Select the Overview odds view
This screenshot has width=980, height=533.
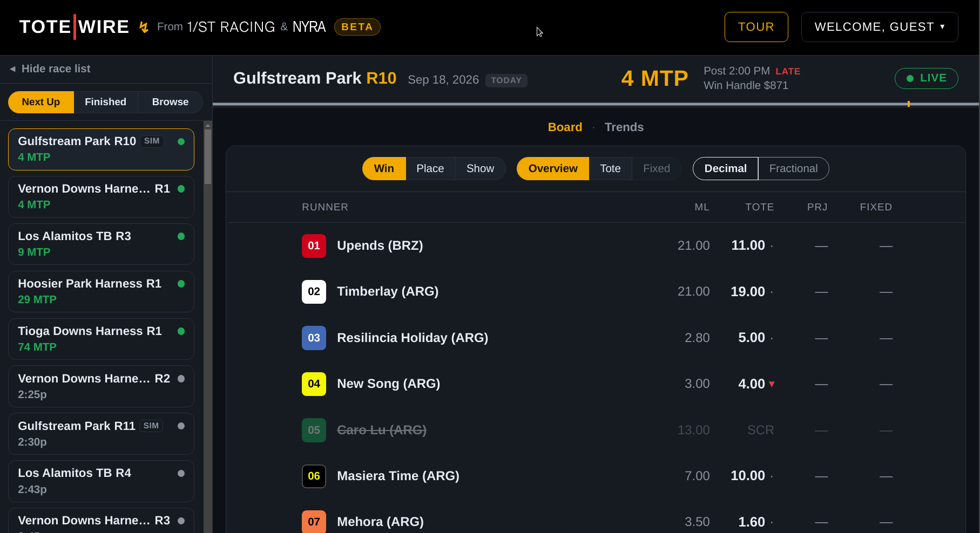pyautogui.click(x=553, y=168)
